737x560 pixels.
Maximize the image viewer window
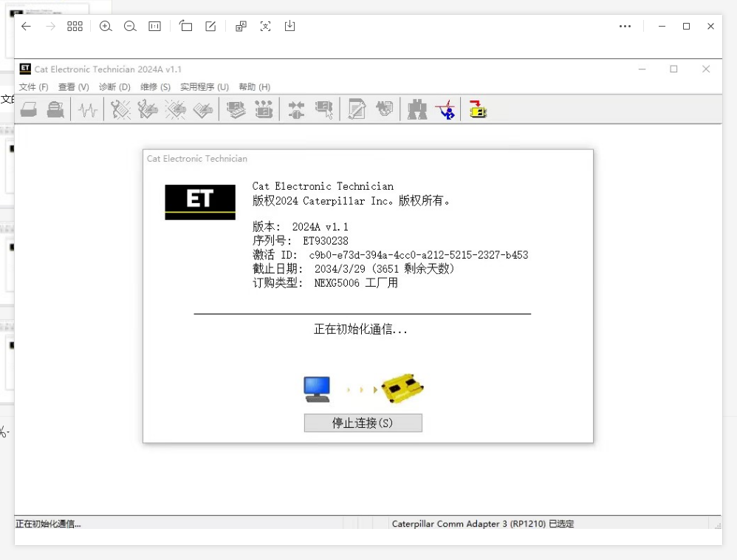(686, 27)
